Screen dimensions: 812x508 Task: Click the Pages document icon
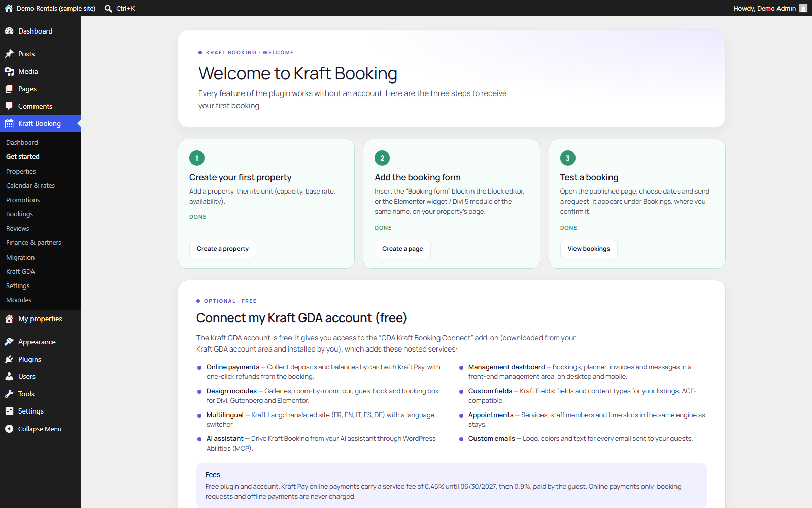click(x=9, y=89)
